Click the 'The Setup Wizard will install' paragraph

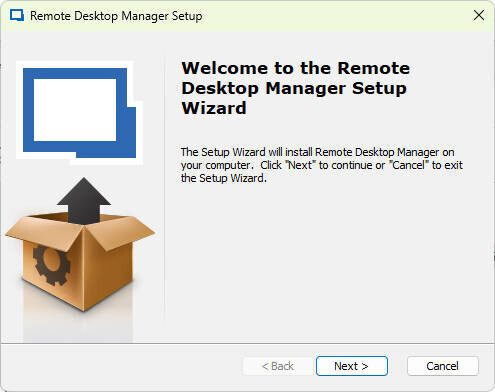tap(322, 165)
